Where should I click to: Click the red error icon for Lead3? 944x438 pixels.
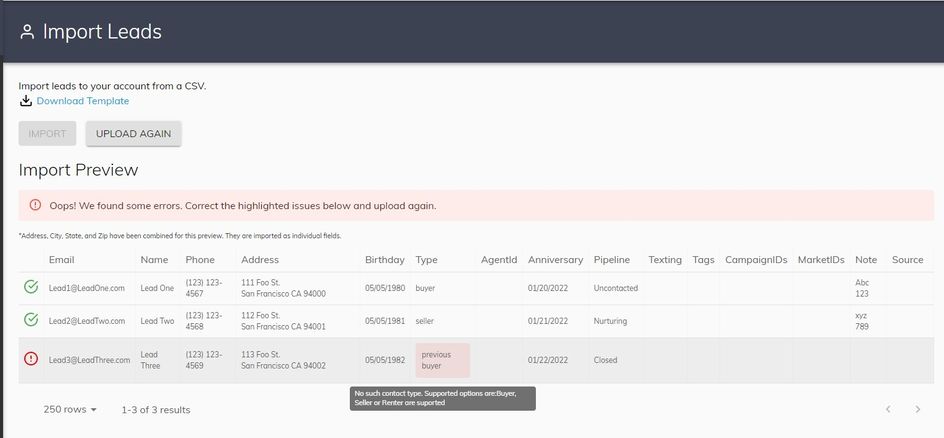[x=31, y=359]
